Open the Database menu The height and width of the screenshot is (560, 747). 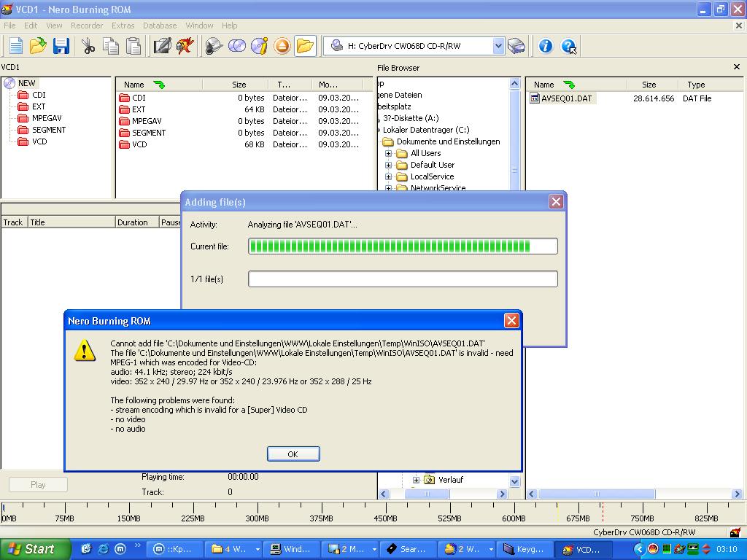160,26
